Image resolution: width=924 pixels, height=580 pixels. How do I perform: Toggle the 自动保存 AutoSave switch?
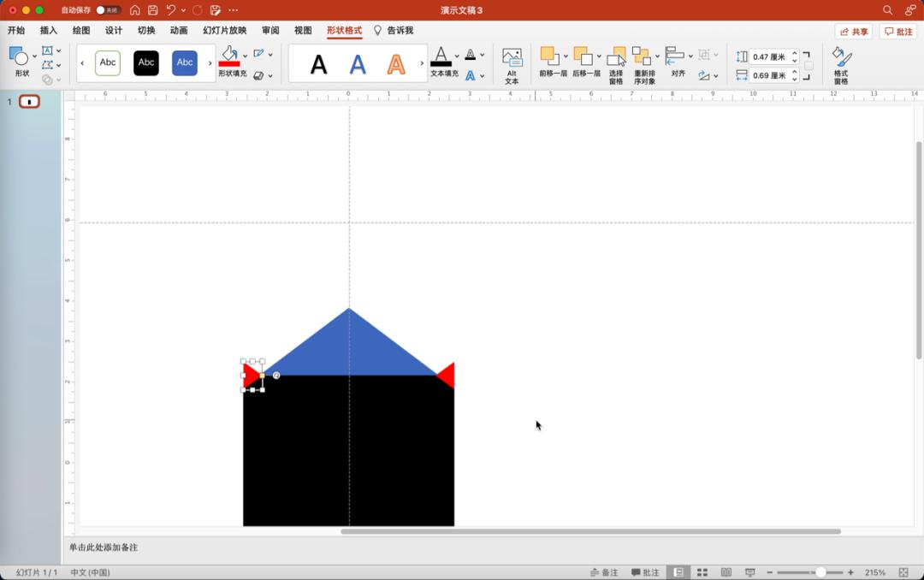coord(107,10)
